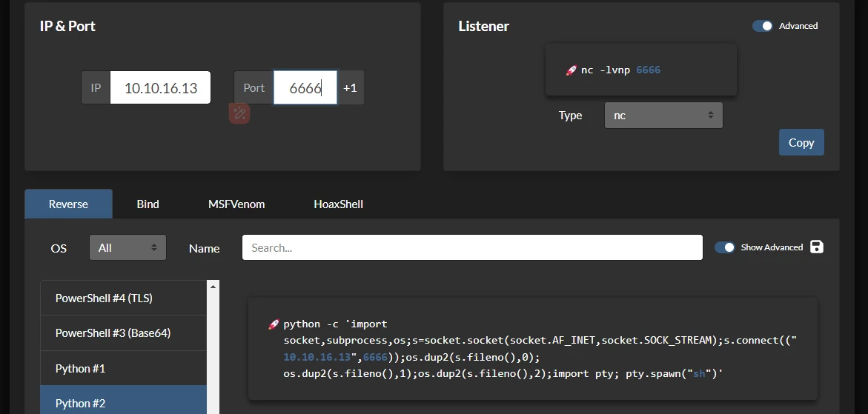The image size is (868, 414).
Task: Select Python #2 in the shell list
Action: tap(123, 400)
